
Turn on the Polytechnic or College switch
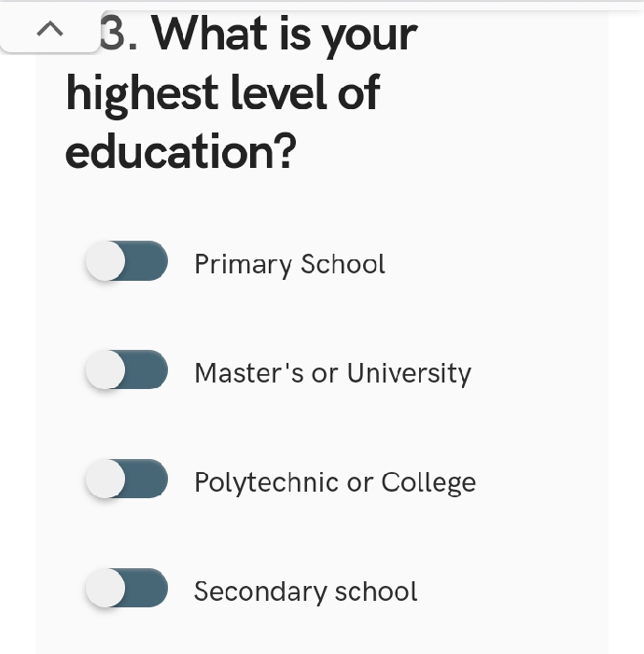point(127,480)
